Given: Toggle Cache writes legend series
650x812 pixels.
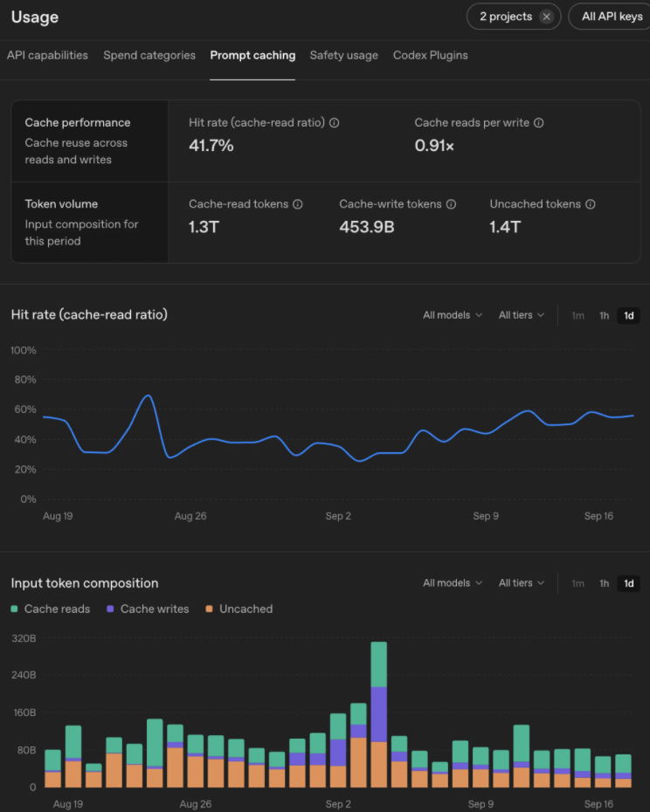Looking at the screenshot, I should point(148,609).
